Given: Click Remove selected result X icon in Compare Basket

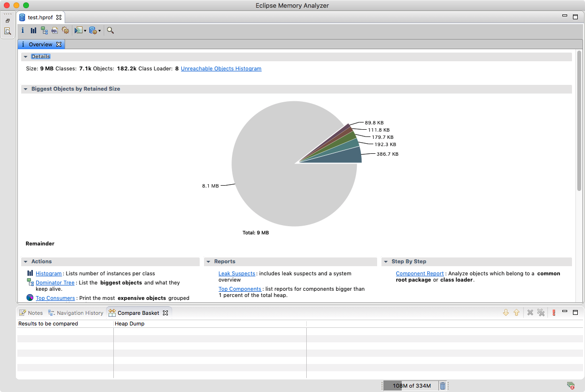Looking at the screenshot, I should (x=530, y=312).
